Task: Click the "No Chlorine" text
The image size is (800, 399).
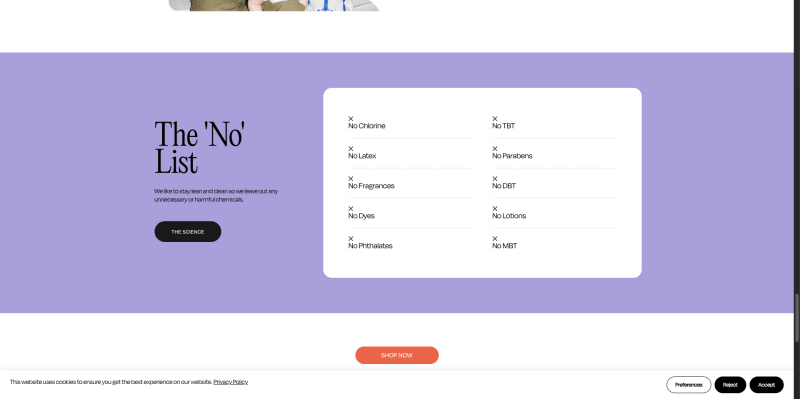Action: tap(367, 126)
